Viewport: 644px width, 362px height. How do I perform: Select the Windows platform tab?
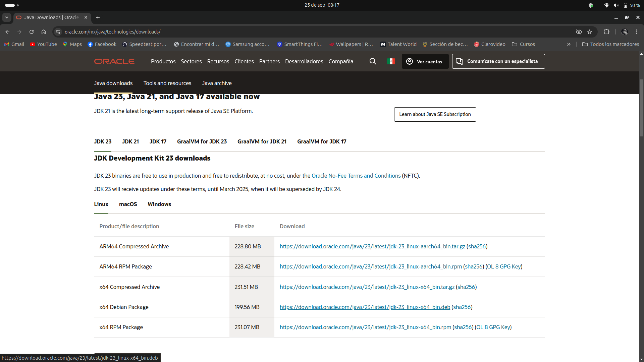[159, 204]
